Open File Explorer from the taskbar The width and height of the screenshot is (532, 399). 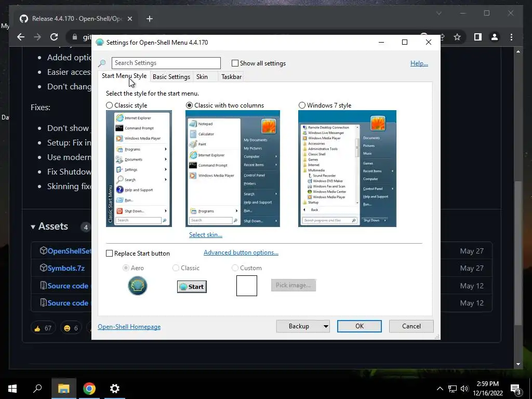pyautogui.click(x=64, y=389)
